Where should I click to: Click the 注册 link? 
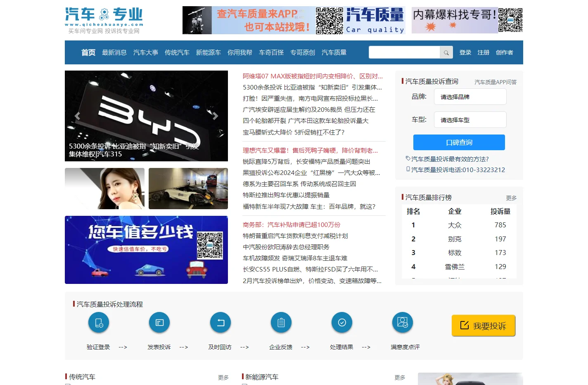(484, 52)
